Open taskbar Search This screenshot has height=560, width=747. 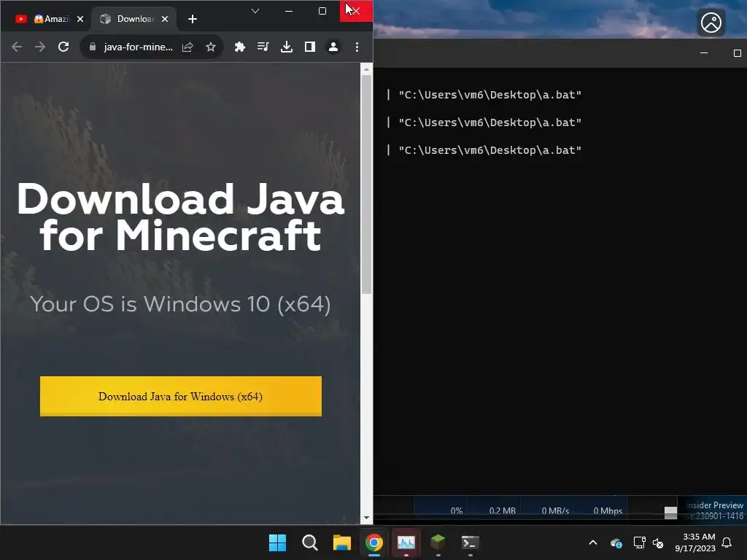[309, 542]
